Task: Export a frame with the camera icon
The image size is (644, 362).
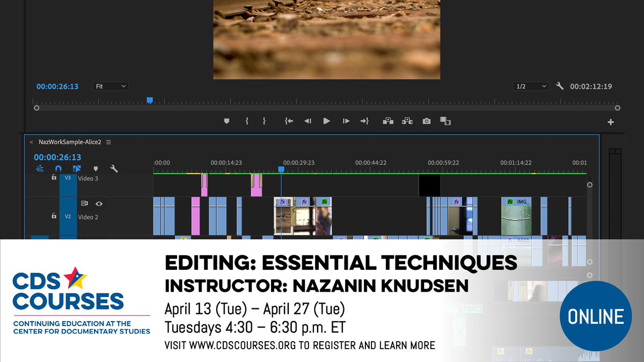Action: pyautogui.click(x=426, y=121)
